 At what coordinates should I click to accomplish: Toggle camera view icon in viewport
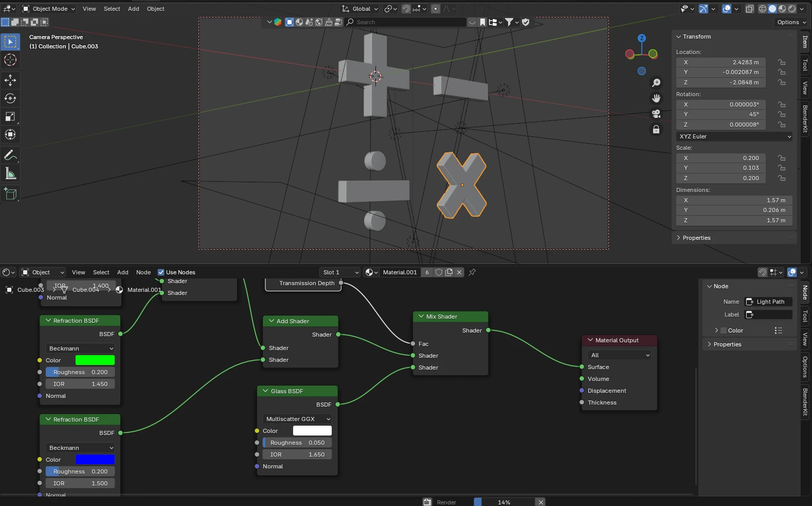656,114
